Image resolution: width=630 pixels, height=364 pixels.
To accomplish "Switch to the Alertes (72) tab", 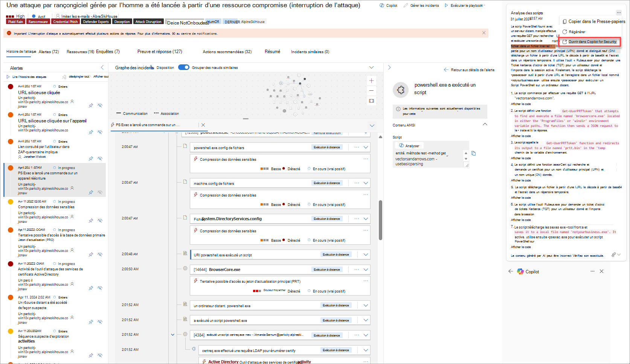I will coord(49,52).
